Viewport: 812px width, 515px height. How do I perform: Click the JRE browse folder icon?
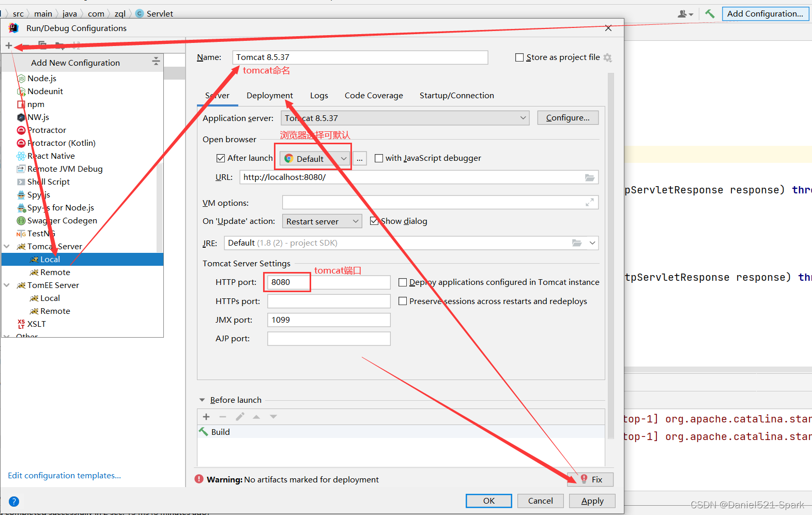tap(577, 243)
